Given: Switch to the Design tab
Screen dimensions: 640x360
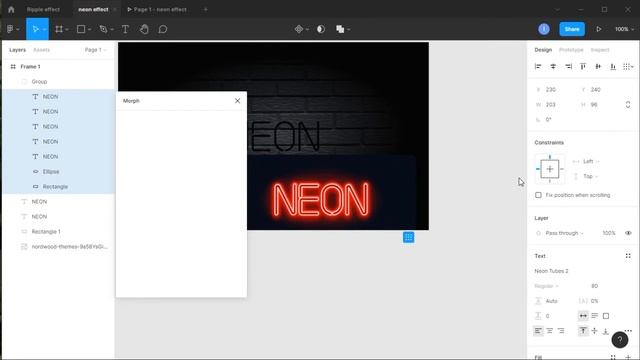Looking at the screenshot, I should [543, 50].
